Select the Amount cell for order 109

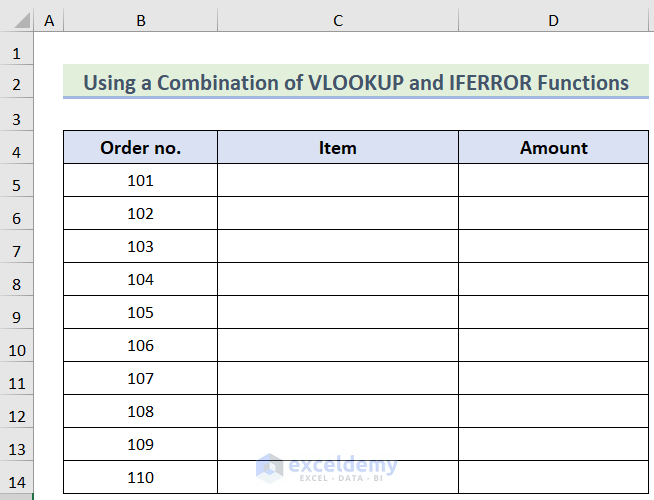coord(553,444)
